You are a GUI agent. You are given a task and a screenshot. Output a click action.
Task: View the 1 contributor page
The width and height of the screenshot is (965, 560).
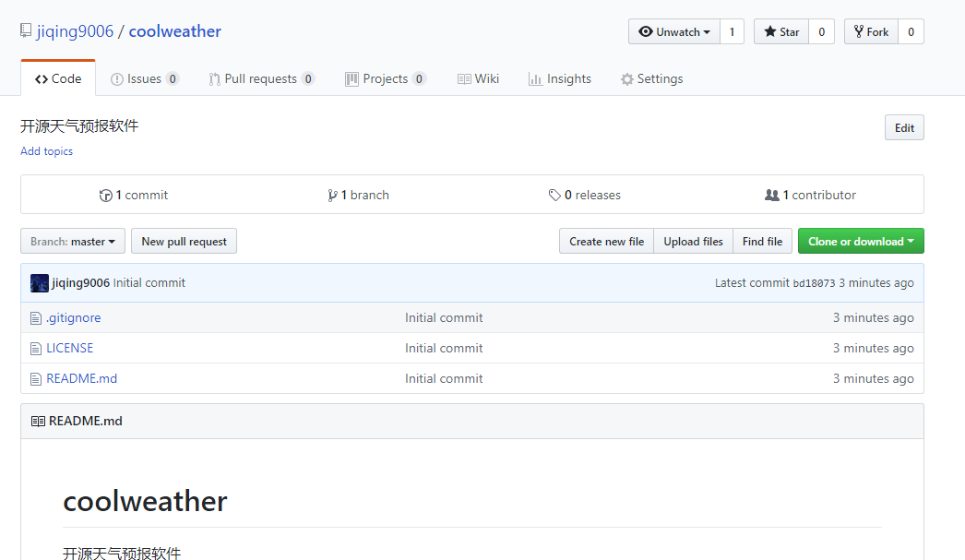[810, 195]
